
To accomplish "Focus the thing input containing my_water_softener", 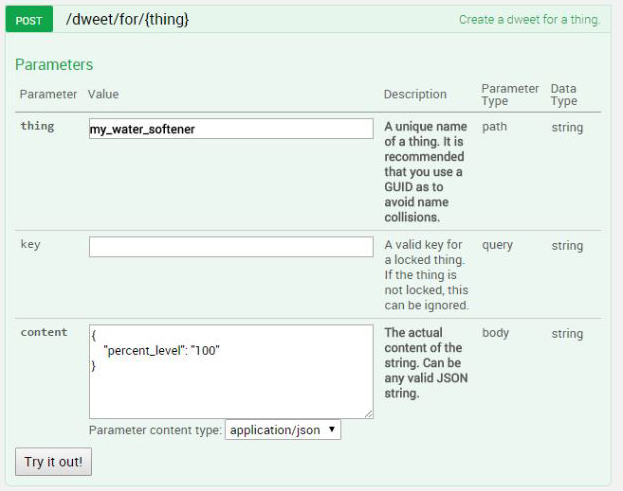I will (230, 129).
